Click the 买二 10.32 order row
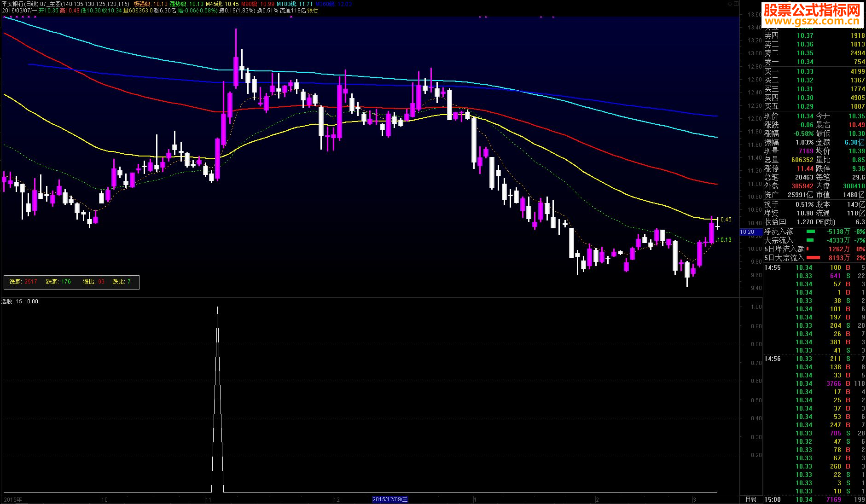Viewport: 866px width, 504px height. pyautogui.click(x=814, y=80)
